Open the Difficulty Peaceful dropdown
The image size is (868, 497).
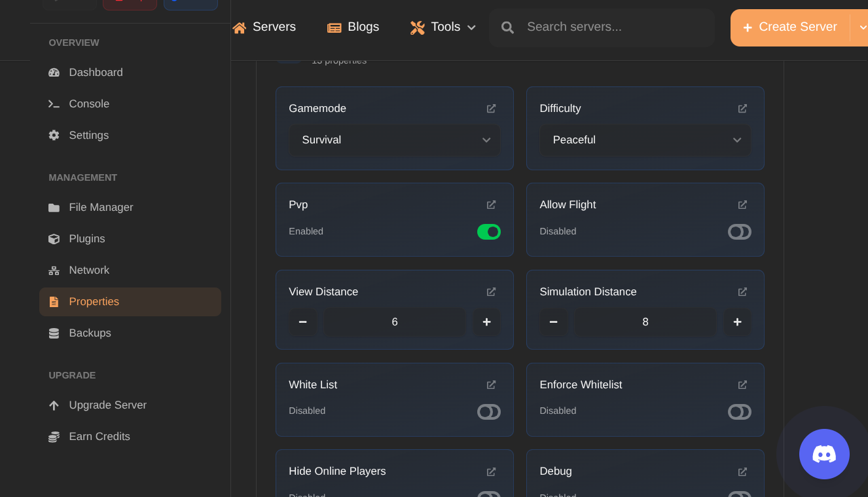(645, 140)
